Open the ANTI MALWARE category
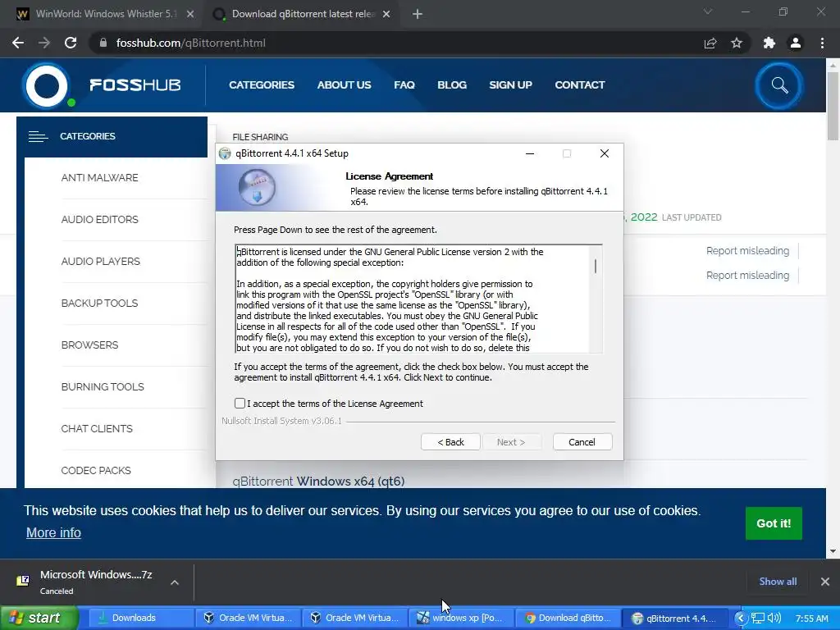The image size is (840, 630). pyautogui.click(x=99, y=177)
